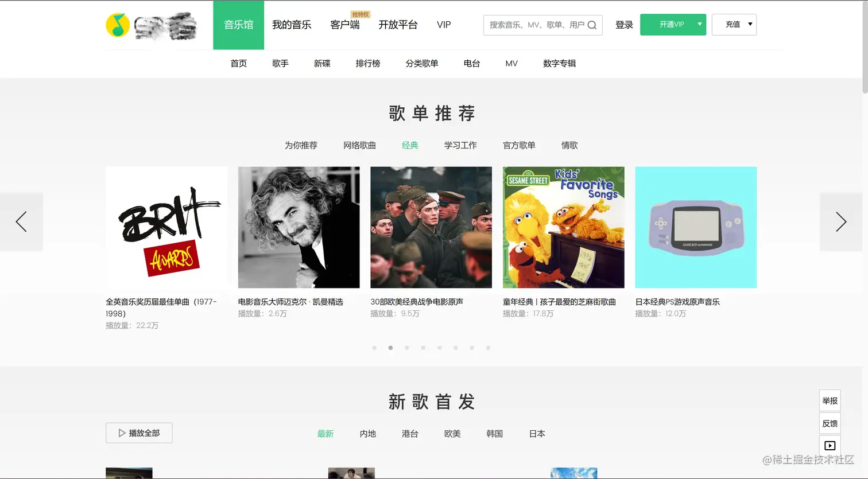Select the 经典 playlist category
868x479 pixels.
(x=410, y=146)
